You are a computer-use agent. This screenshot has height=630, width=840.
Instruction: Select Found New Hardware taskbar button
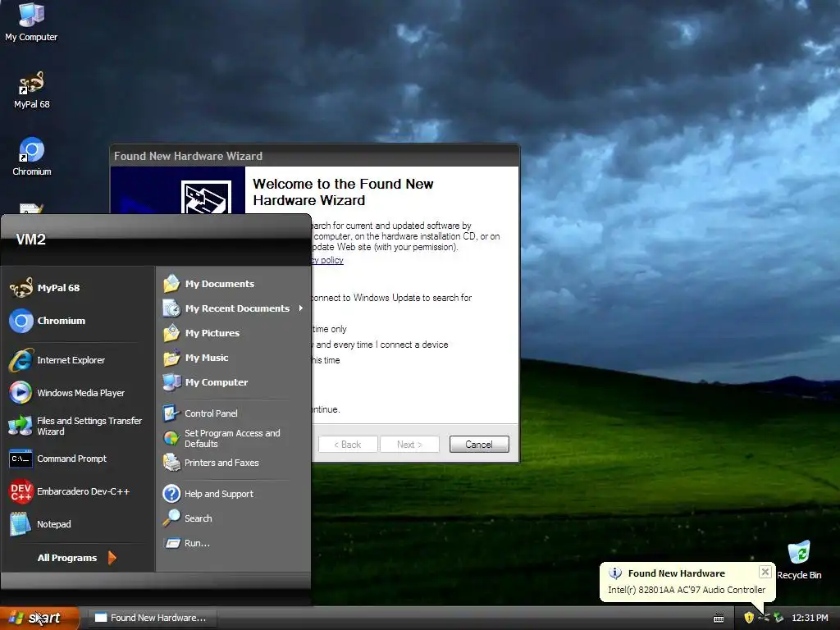click(152, 618)
